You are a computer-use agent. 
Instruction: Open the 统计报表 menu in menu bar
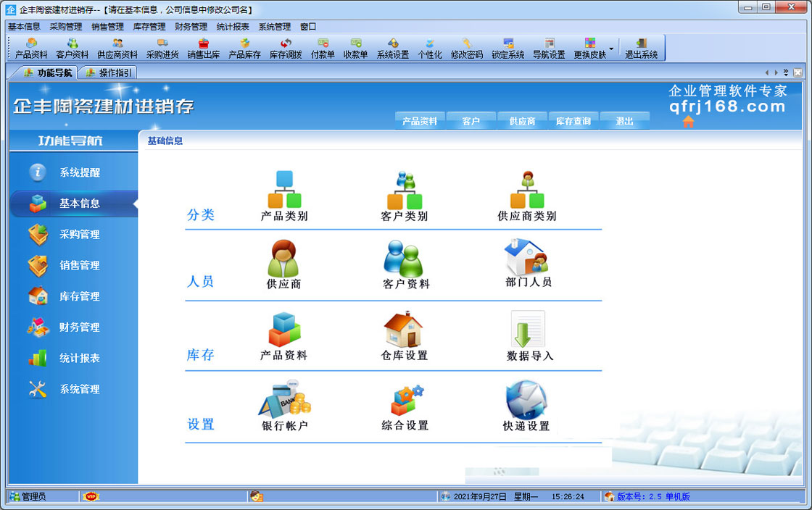coord(233,26)
